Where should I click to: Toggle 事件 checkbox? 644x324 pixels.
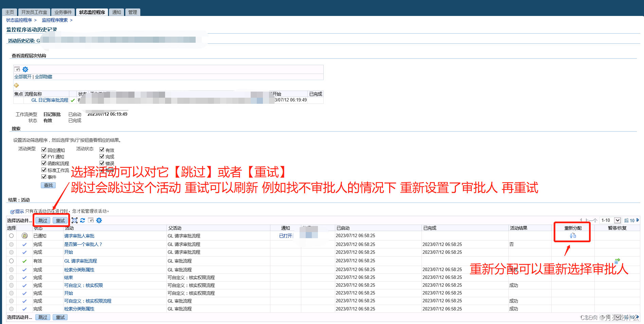pyautogui.click(x=44, y=177)
